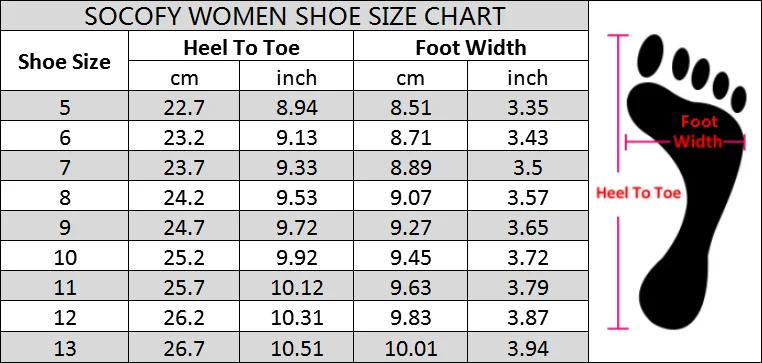Click the 10.51 inch heel-to-toe value
762x363 pixels.
(296, 348)
